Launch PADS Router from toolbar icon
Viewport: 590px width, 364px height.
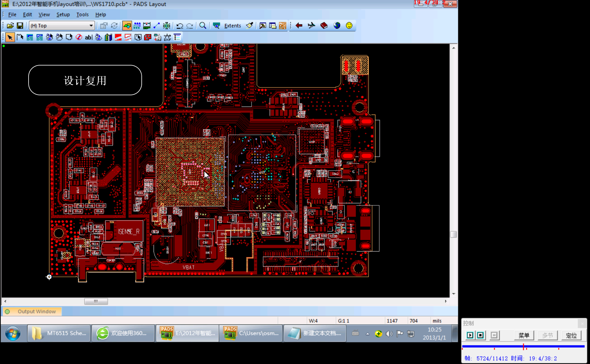pos(282,26)
